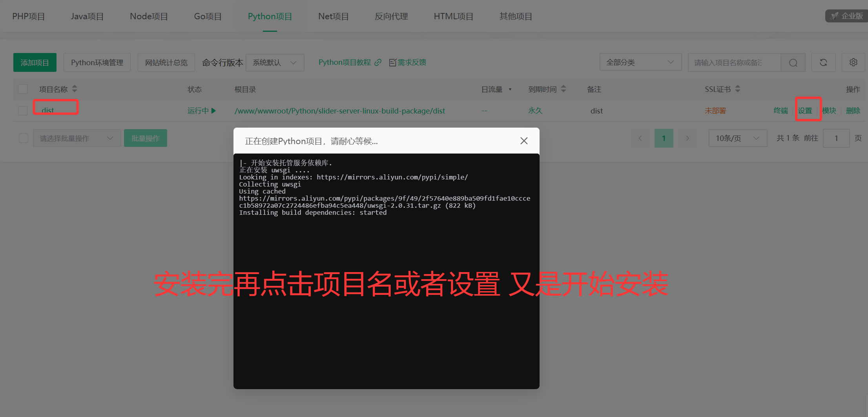
Task: Open 设置 for the dist project
Action: click(x=805, y=111)
